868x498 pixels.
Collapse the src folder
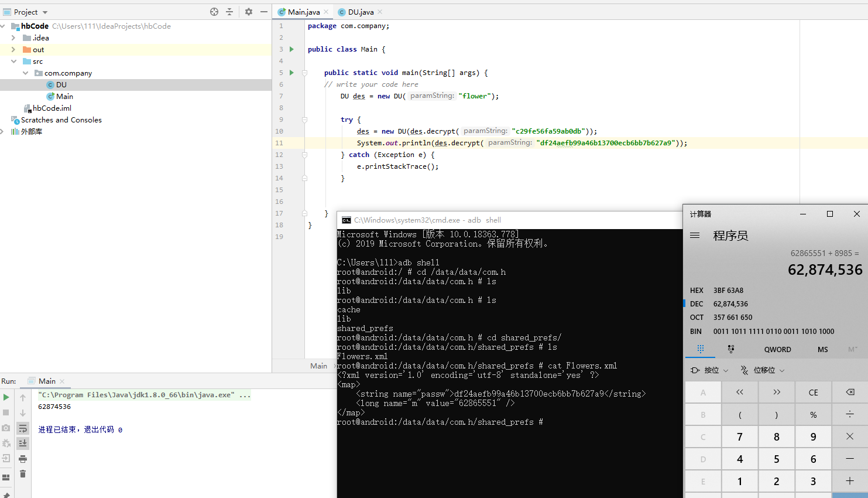(x=13, y=62)
